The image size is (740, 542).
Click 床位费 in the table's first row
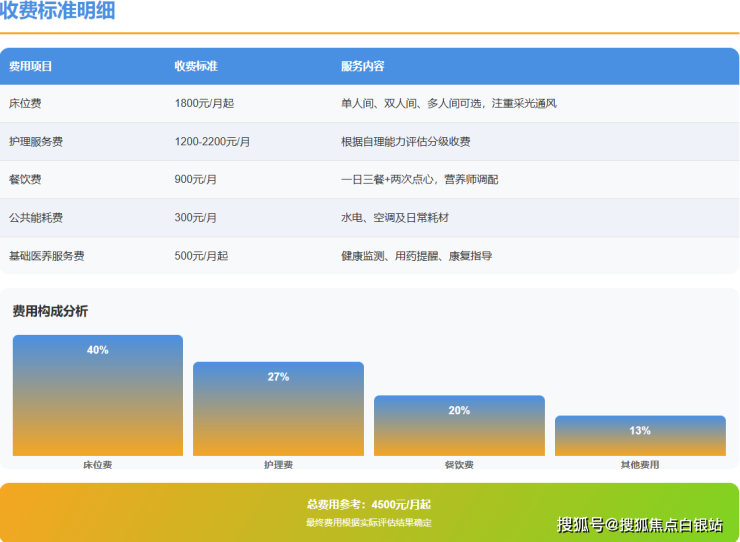tap(25, 103)
